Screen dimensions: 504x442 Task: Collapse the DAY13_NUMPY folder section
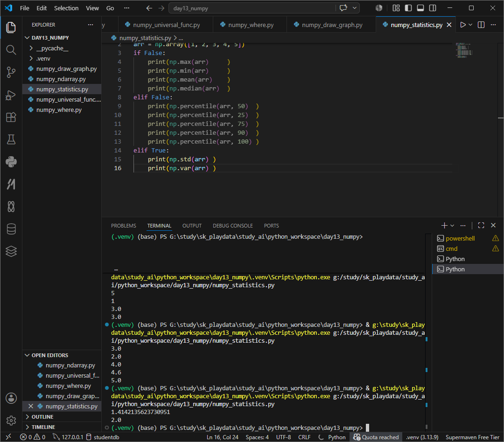click(62, 38)
